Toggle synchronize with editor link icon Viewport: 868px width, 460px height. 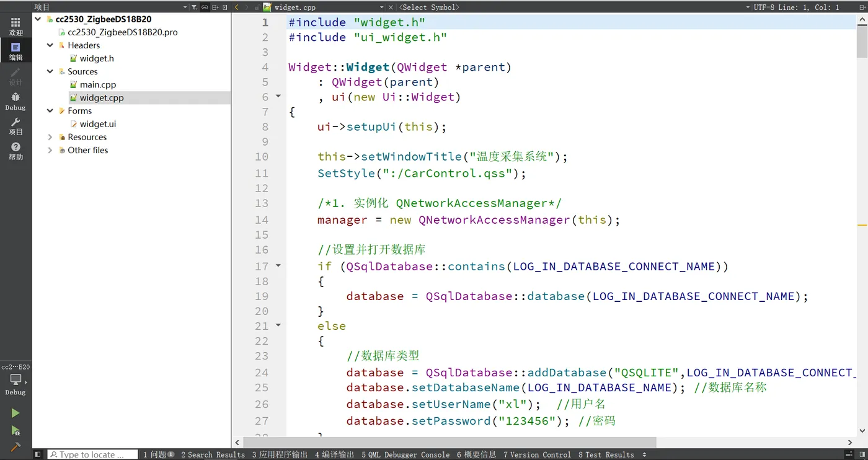click(205, 7)
